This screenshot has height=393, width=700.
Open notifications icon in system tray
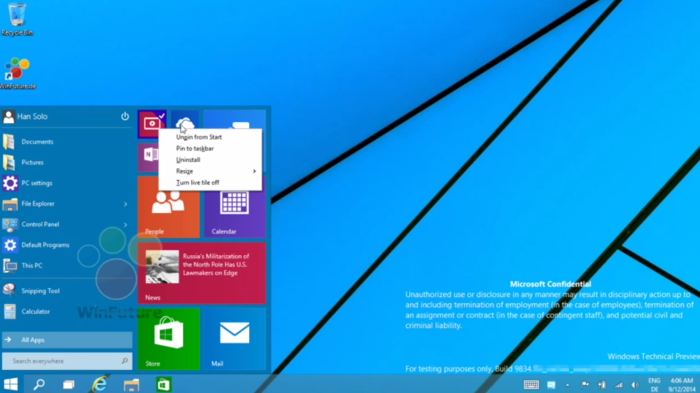coord(551,385)
